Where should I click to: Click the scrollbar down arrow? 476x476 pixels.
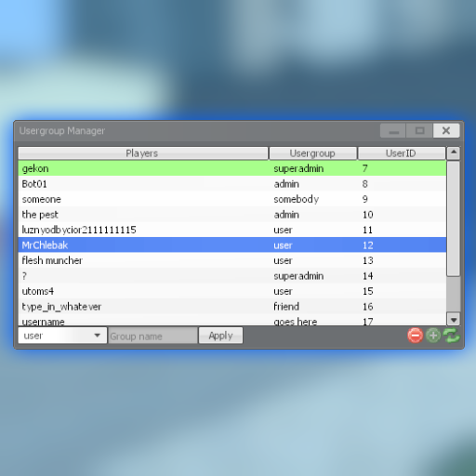point(454,319)
